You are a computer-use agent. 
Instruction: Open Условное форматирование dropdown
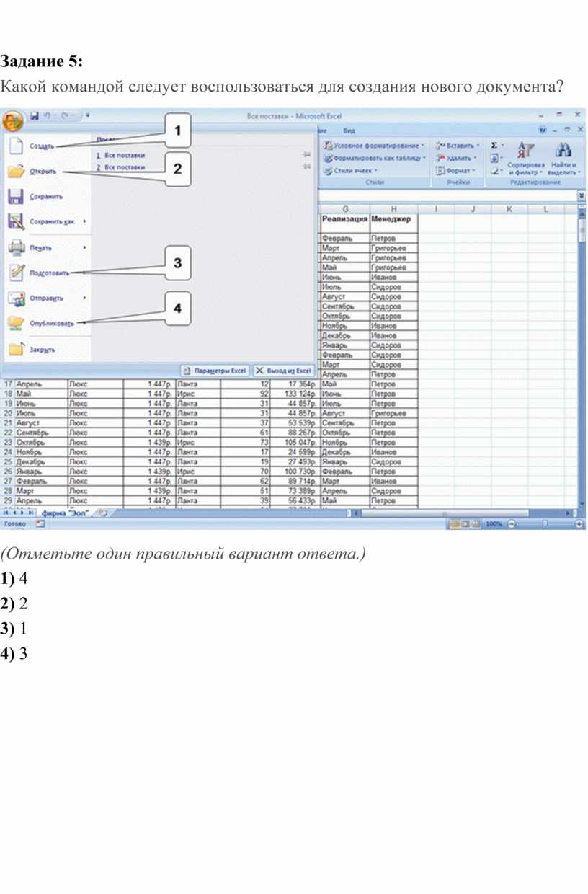click(x=375, y=146)
